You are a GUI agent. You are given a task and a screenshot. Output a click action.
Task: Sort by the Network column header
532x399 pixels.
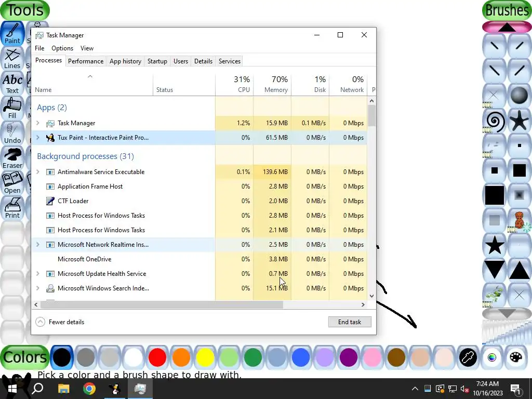[348, 84]
